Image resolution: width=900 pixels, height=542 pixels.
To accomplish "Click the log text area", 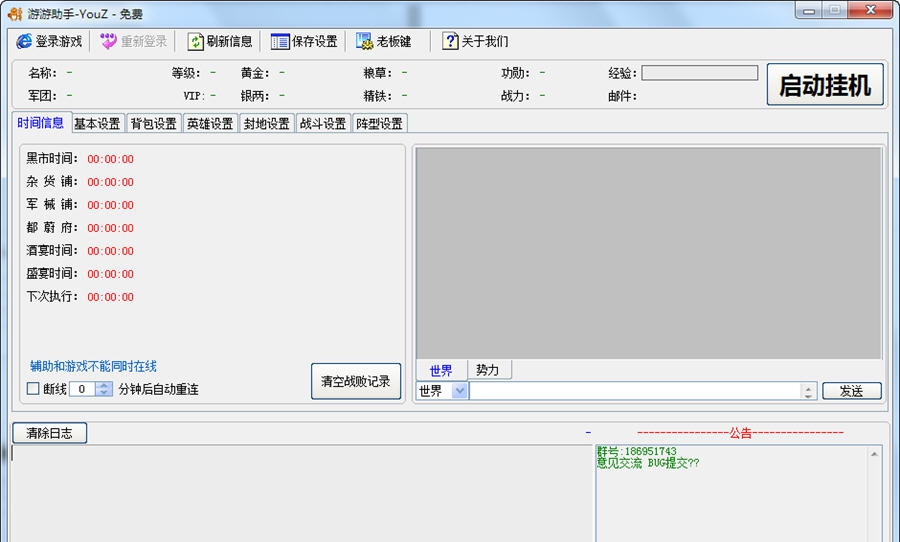I will click(302, 494).
